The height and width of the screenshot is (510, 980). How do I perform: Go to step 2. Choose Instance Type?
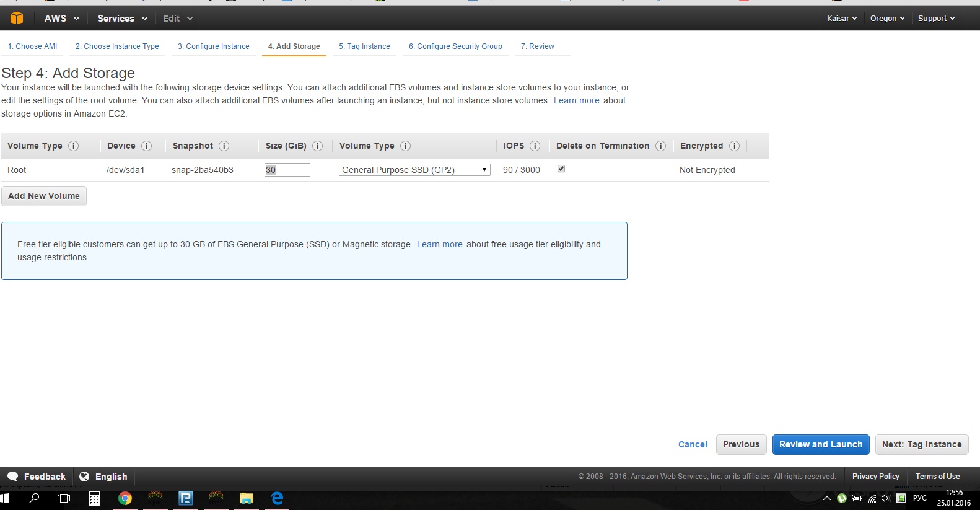[117, 46]
